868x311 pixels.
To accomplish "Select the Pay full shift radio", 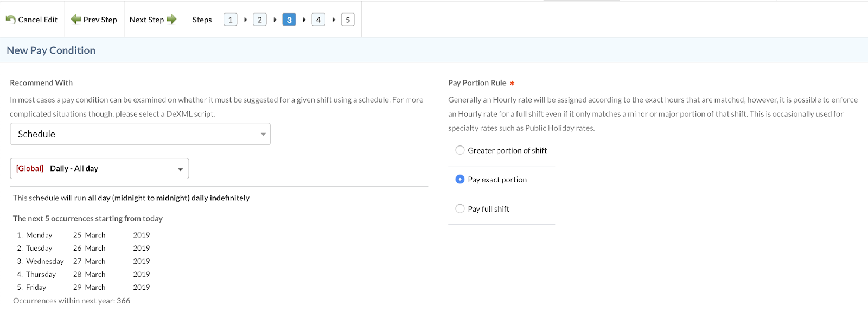I will pos(460,209).
